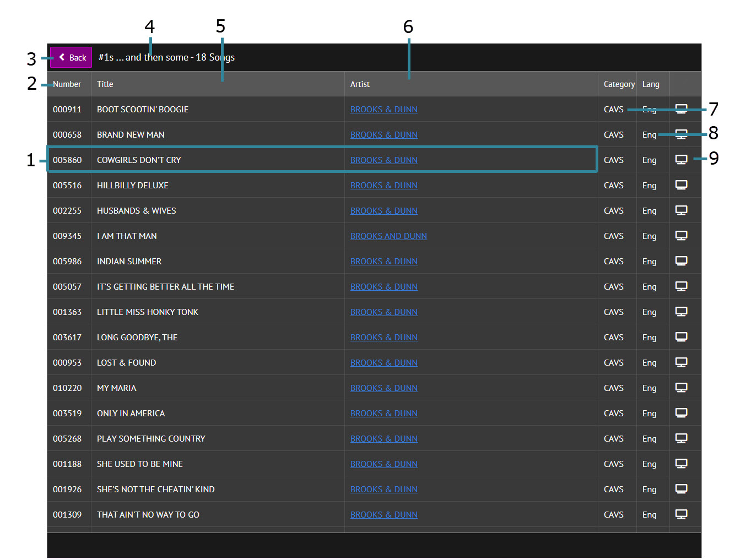Open BROOKS AND DUNN artist link
Image resolution: width=746 pixels, height=560 pixels.
[388, 236]
